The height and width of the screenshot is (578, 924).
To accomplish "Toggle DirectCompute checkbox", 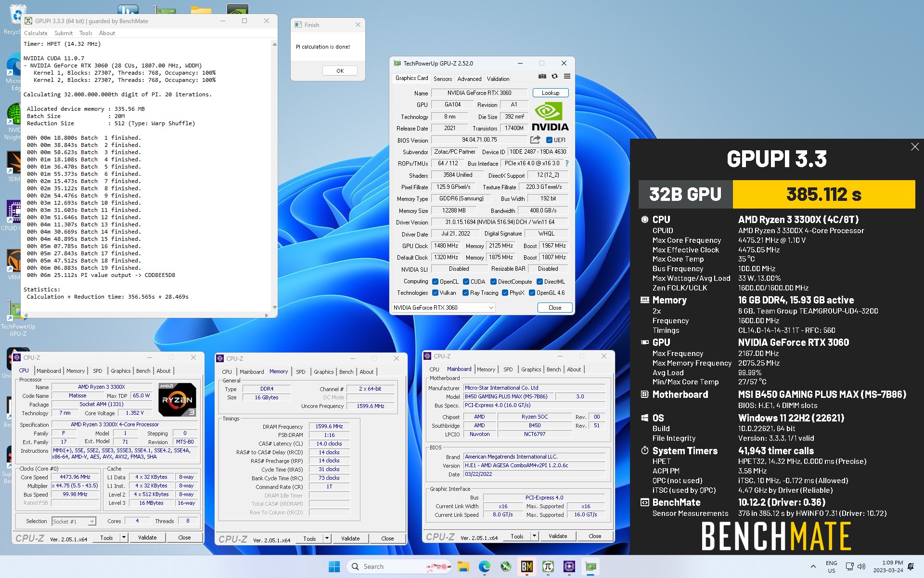I will tap(493, 282).
